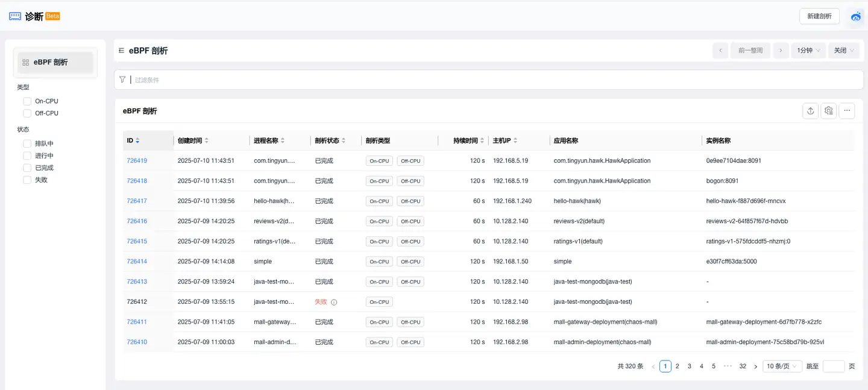Open the column settings gear icon

pyautogui.click(x=829, y=111)
